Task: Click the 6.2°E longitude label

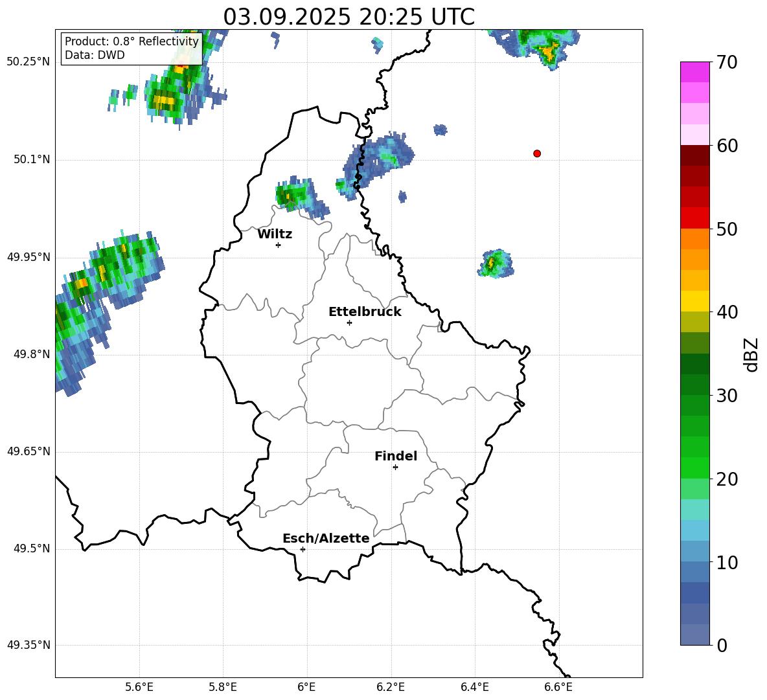Action: tap(391, 687)
